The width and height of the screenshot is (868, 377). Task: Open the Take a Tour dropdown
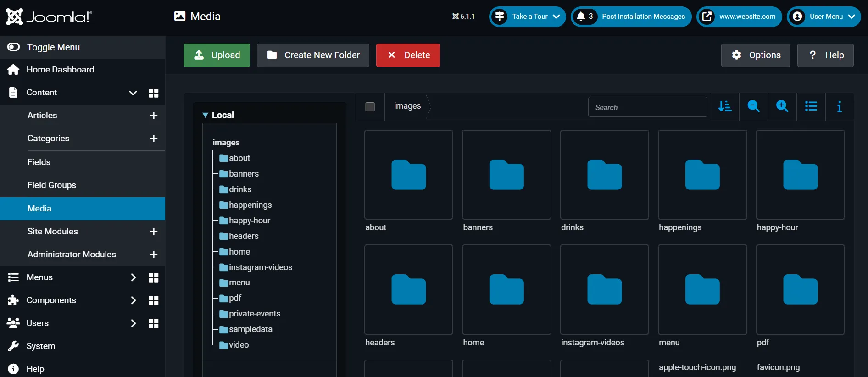527,17
